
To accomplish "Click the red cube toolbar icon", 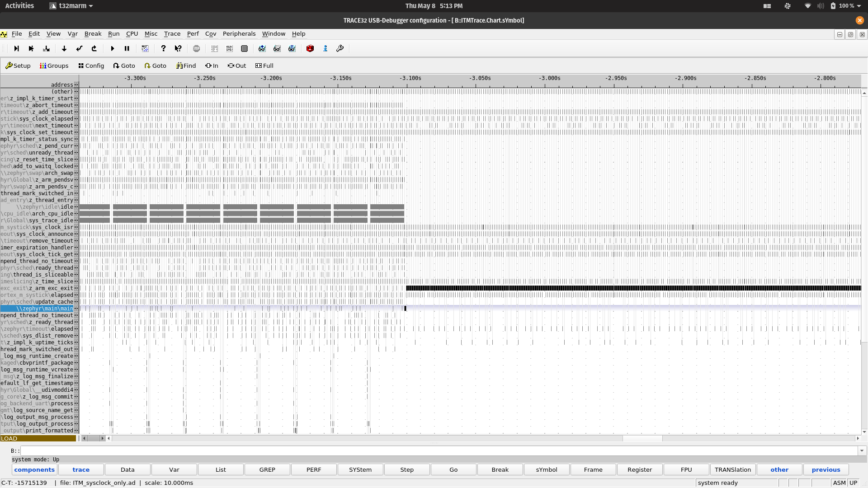I will 310,49.
